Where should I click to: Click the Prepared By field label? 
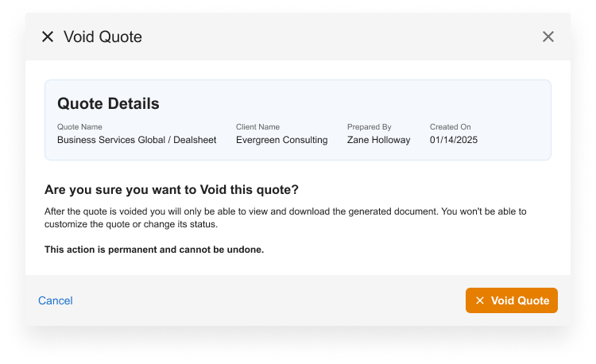(x=370, y=126)
